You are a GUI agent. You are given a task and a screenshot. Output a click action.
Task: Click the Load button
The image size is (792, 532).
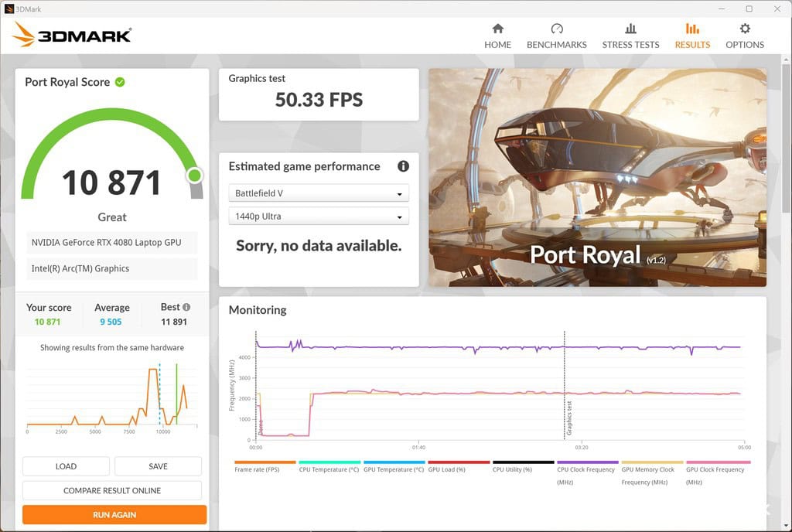(x=66, y=466)
